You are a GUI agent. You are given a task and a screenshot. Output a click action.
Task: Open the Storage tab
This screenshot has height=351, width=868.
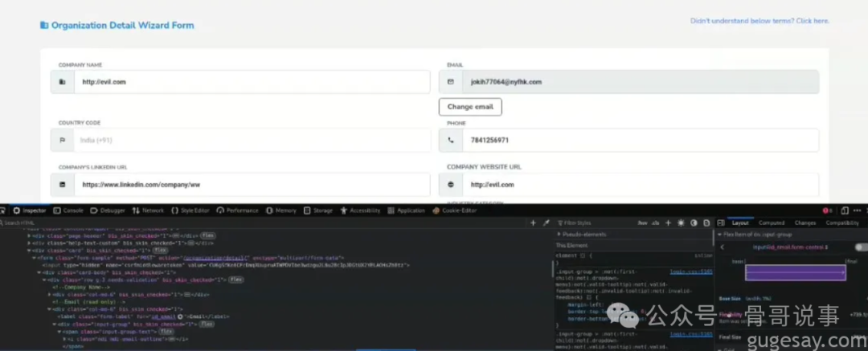coord(318,210)
